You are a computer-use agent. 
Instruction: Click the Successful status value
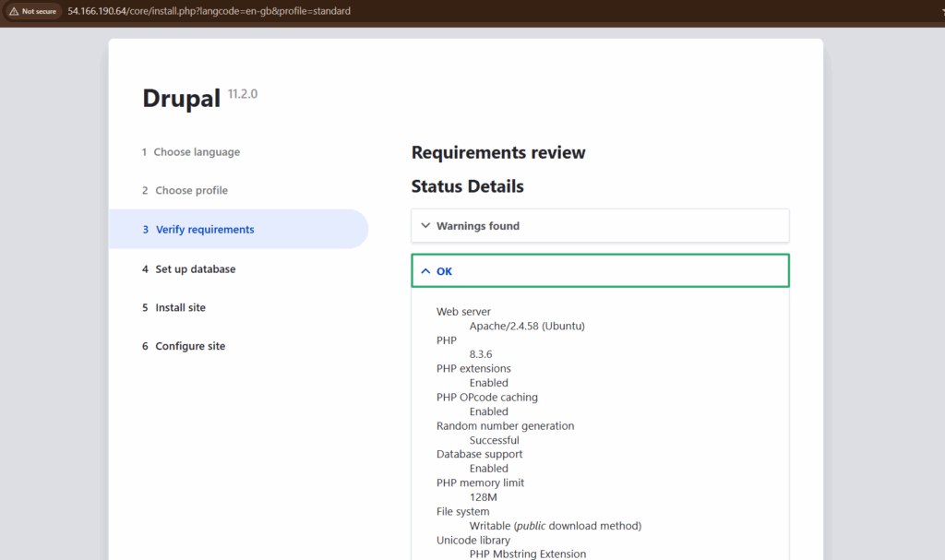[495, 440]
